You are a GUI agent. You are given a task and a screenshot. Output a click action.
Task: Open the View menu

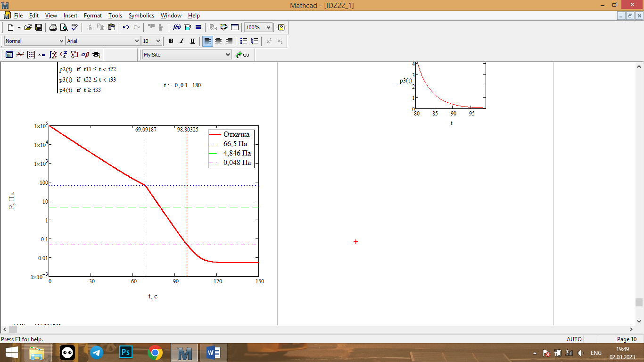pyautogui.click(x=51, y=16)
